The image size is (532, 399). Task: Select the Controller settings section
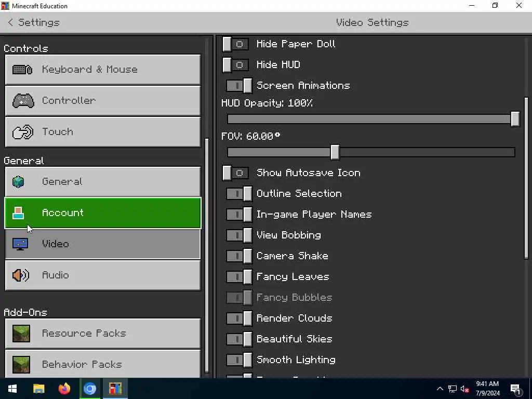(x=103, y=101)
